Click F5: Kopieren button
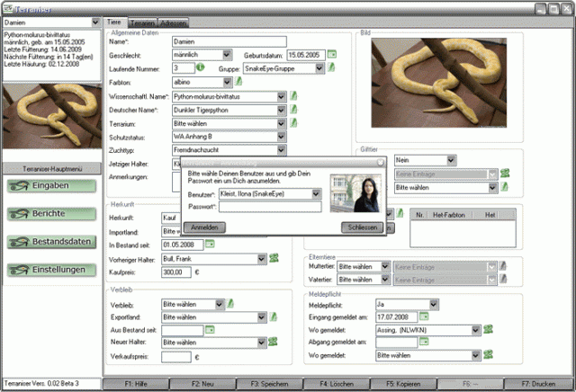Screen dimensions: 576x392 (x=403, y=384)
